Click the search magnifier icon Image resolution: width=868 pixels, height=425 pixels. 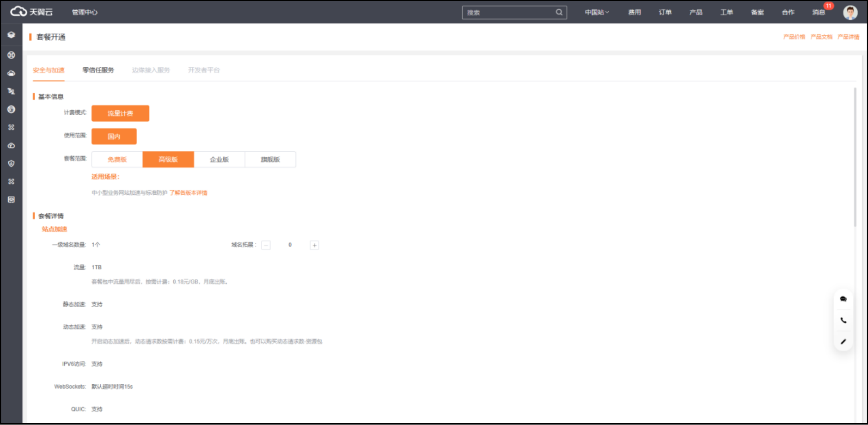click(559, 13)
